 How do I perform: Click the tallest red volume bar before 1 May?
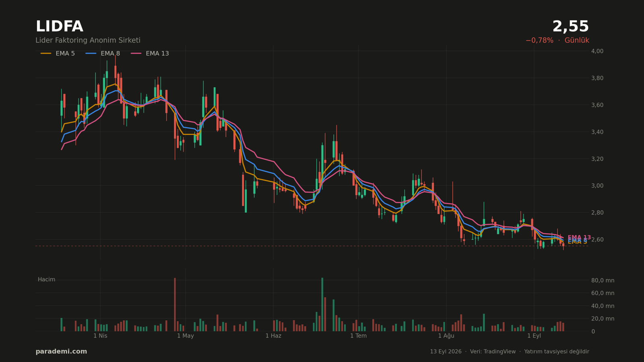(175, 304)
